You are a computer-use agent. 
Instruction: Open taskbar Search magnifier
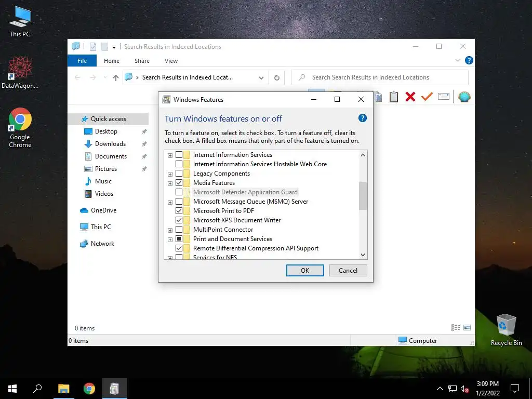[x=37, y=389]
